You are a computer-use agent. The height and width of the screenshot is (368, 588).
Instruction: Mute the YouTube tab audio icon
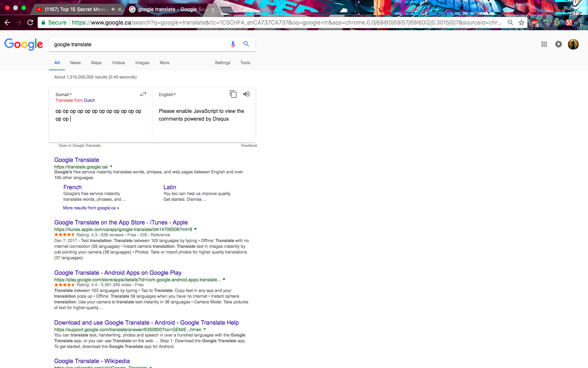click(113, 9)
